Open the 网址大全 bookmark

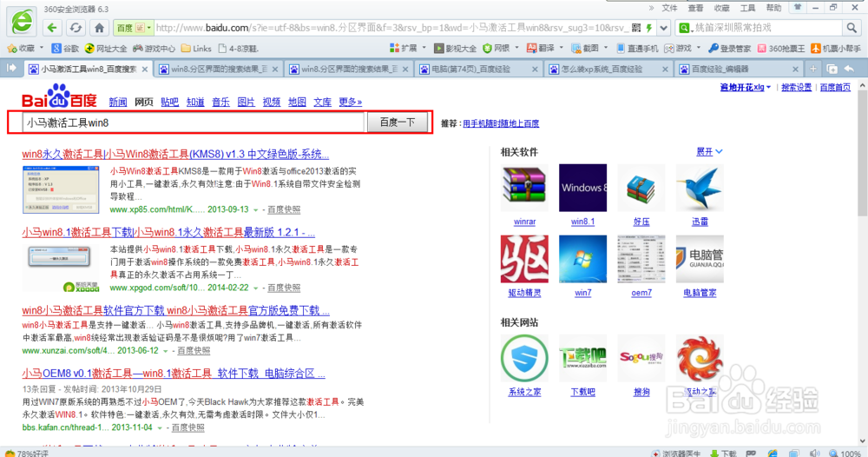coord(106,48)
